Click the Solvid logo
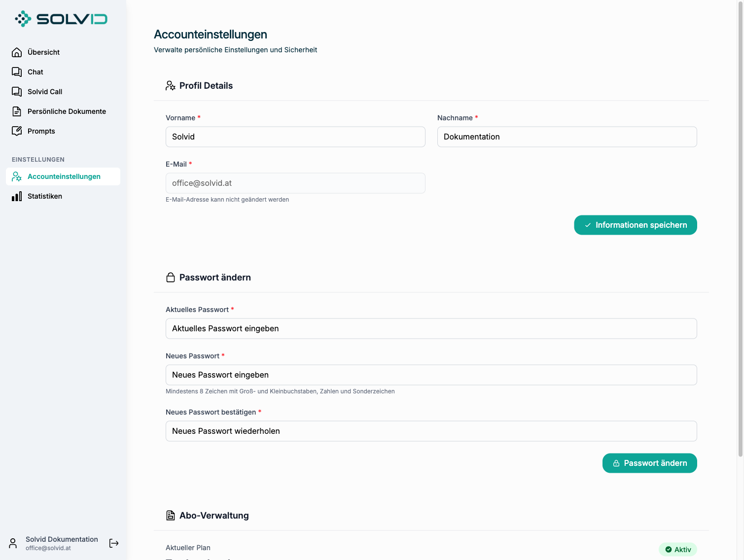744x560 pixels. (61, 19)
